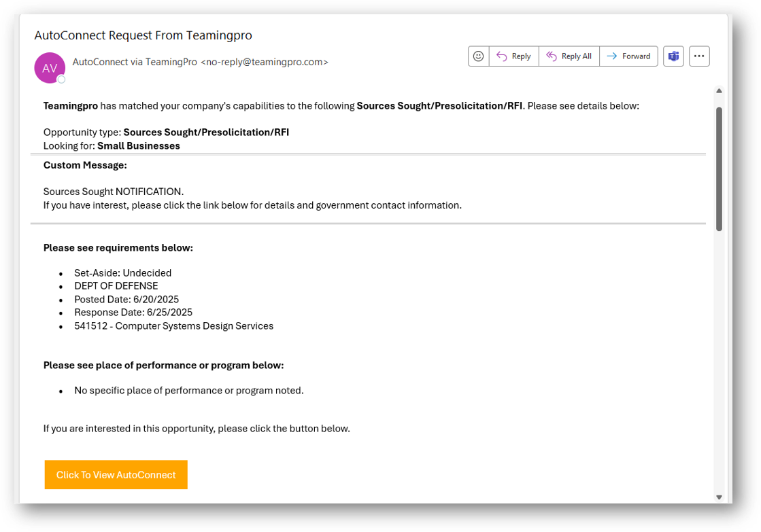Click the place of performance or program heading
This screenshot has height=532, width=761.
(x=163, y=365)
